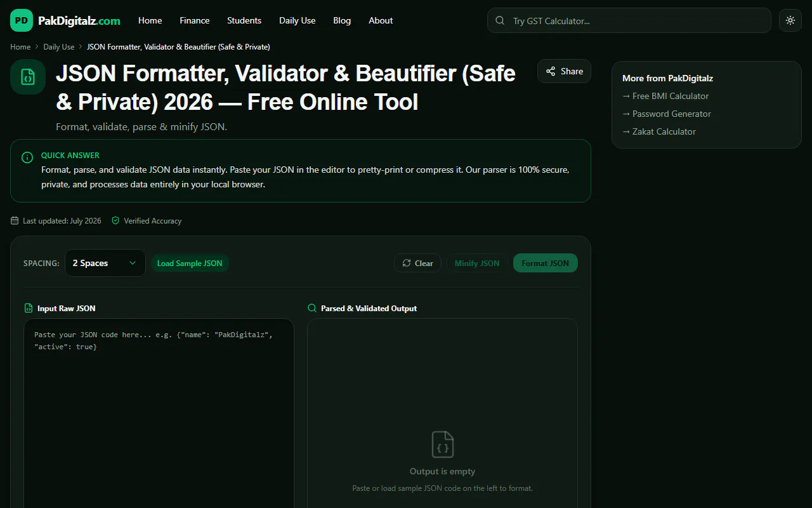The image size is (812, 508).
Task: Click the Parsed & Validated Output magnifier icon
Action: coord(311,308)
